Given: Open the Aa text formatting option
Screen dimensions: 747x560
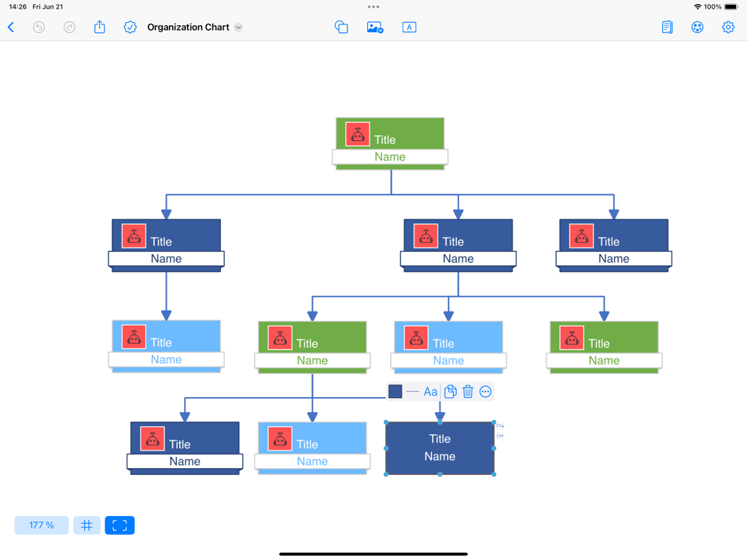Looking at the screenshot, I should pyautogui.click(x=430, y=392).
